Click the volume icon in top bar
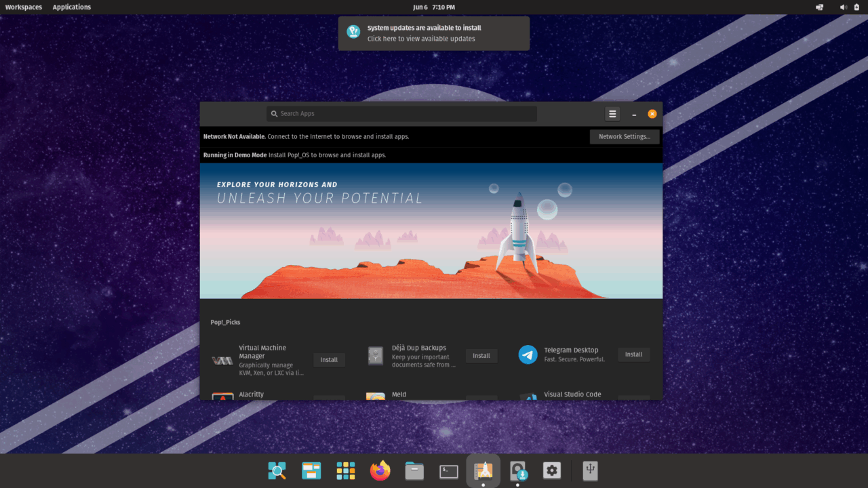The width and height of the screenshot is (868, 488). [843, 7]
